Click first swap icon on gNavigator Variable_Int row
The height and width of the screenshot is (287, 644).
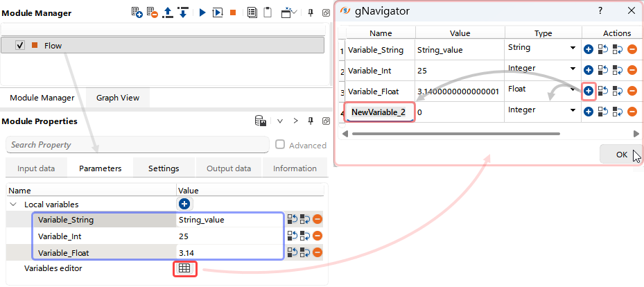tap(602, 70)
